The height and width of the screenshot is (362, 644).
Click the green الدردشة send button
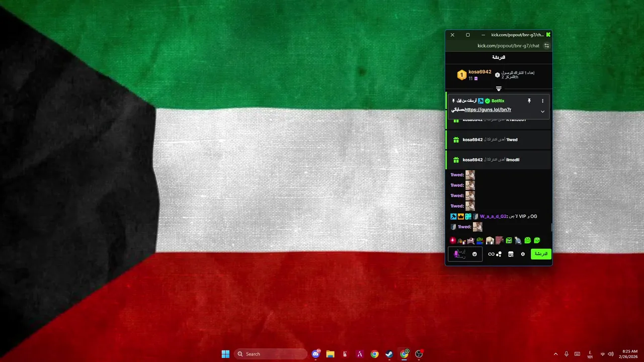(x=541, y=254)
